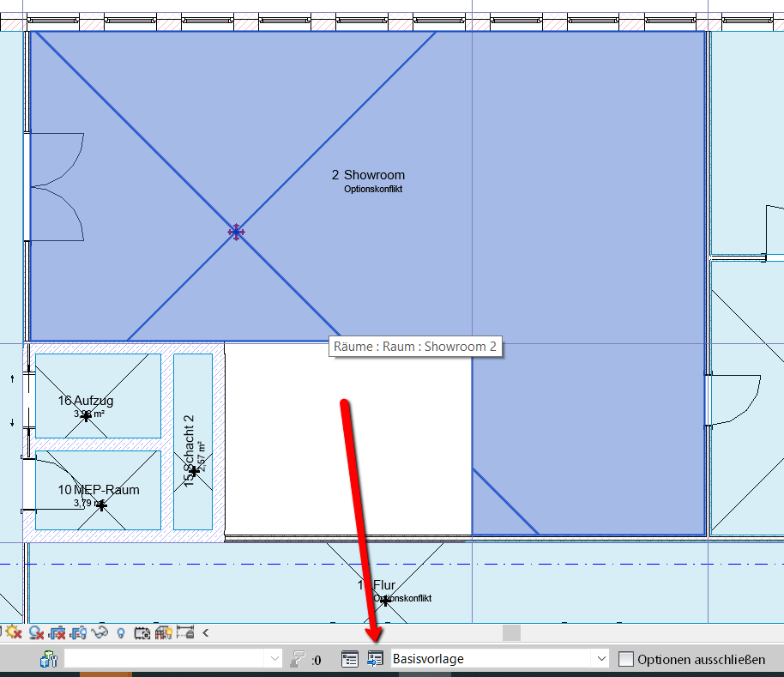Open the Worksets icon in status bar
The height and width of the screenshot is (677, 784).
point(48,659)
